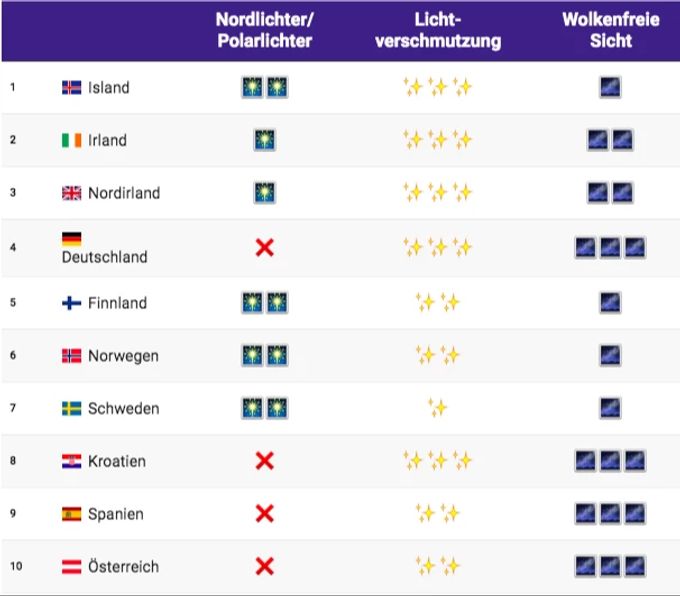This screenshot has height=596, width=680.
Task: Click the German flag above Deutschland
Action: pos(72,239)
